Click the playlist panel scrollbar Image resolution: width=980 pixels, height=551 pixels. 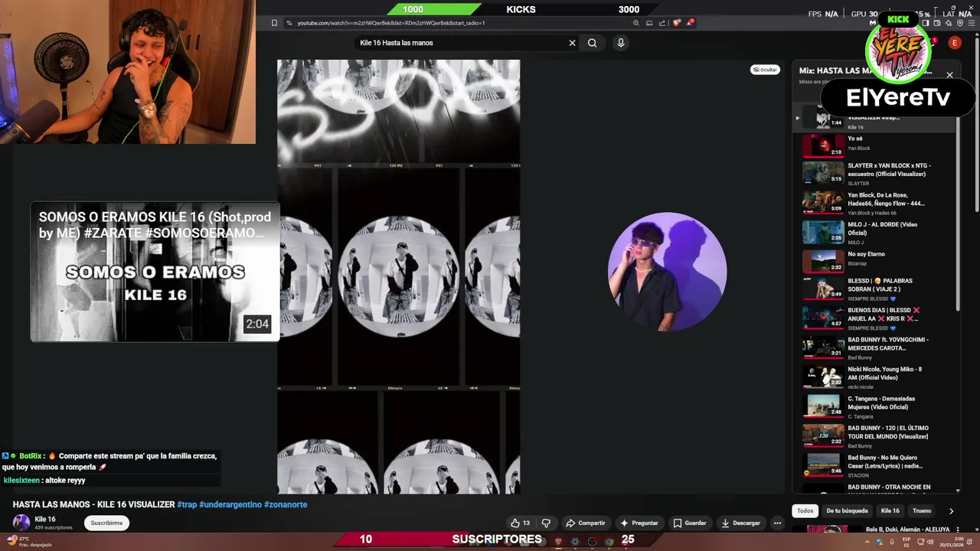click(x=958, y=214)
